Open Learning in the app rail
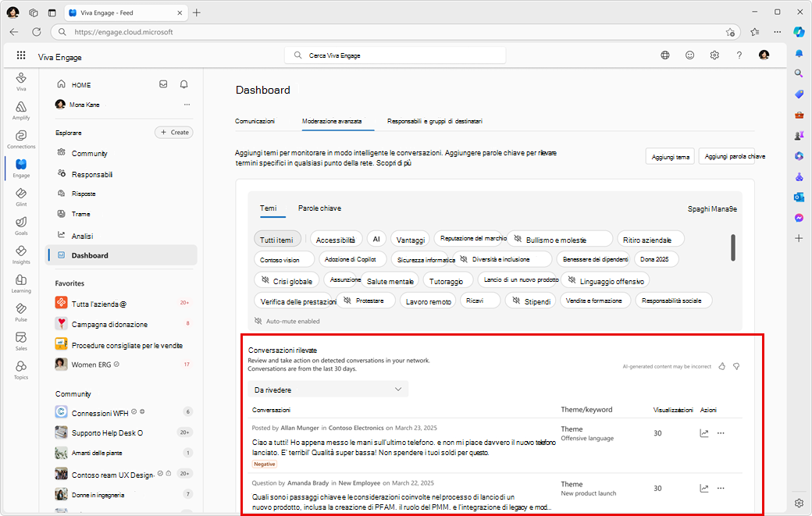 click(x=21, y=284)
